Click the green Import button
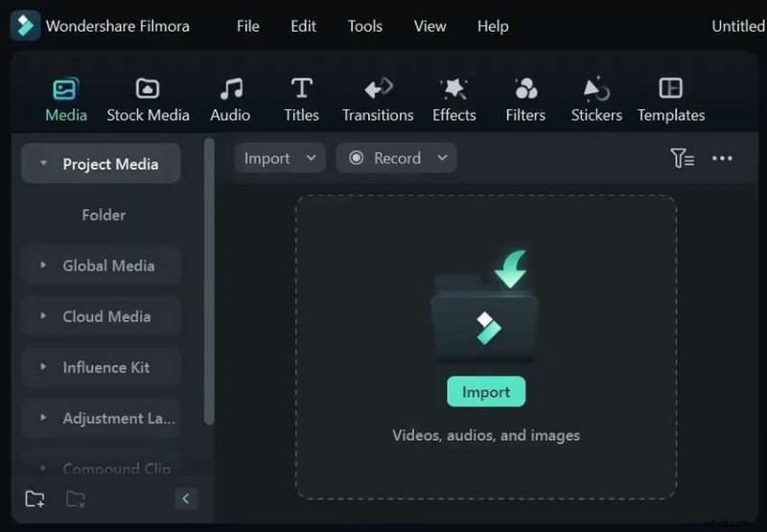 point(486,392)
